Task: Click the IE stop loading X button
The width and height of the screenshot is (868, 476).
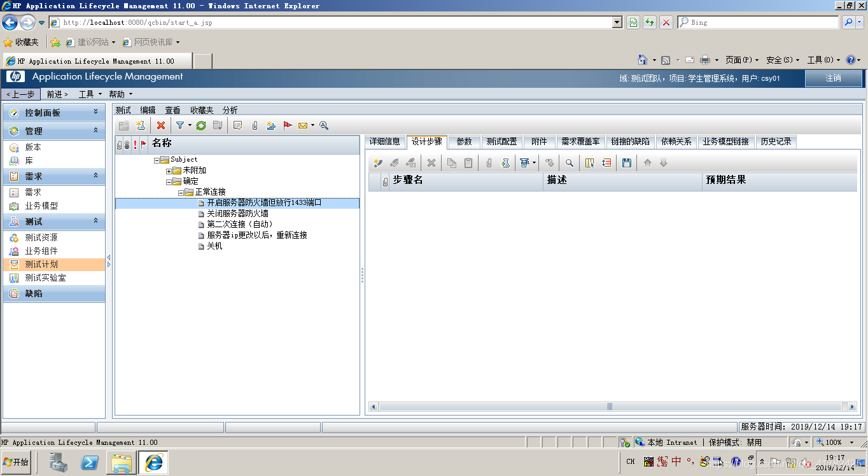Action: (x=666, y=22)
